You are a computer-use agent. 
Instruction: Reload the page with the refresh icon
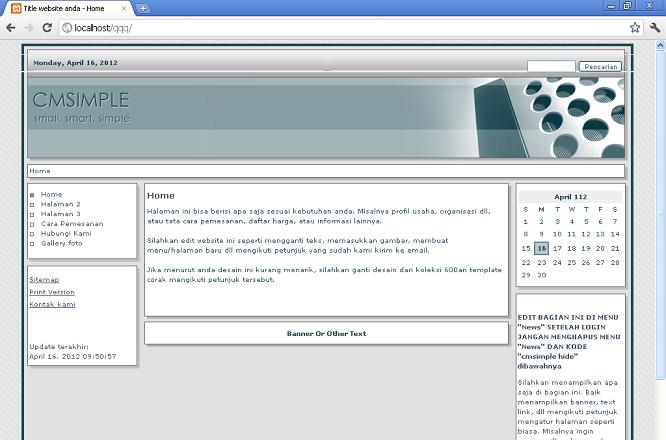coord(47,28)
